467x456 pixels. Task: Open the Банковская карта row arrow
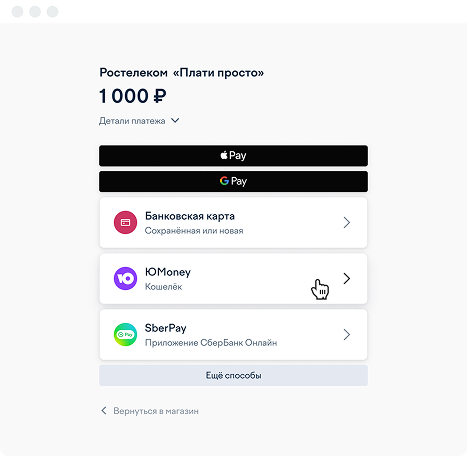tap(347, 222)
